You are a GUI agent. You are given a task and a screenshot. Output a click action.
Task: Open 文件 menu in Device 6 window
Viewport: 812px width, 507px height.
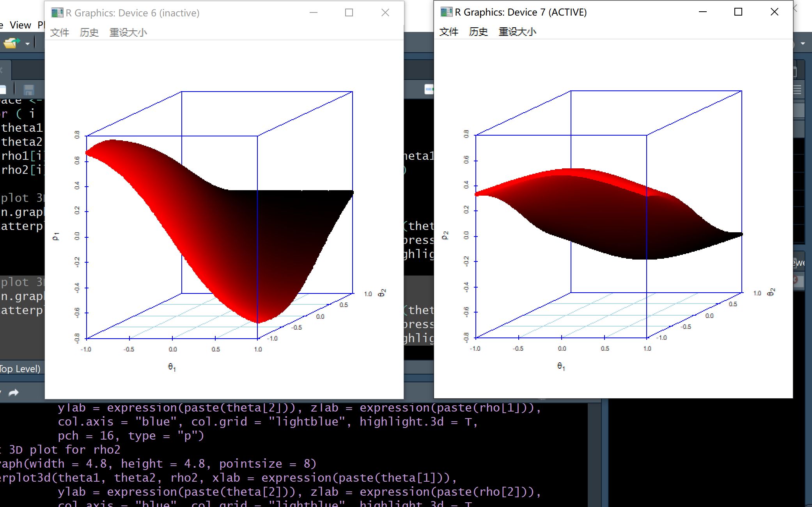point(60,32)
